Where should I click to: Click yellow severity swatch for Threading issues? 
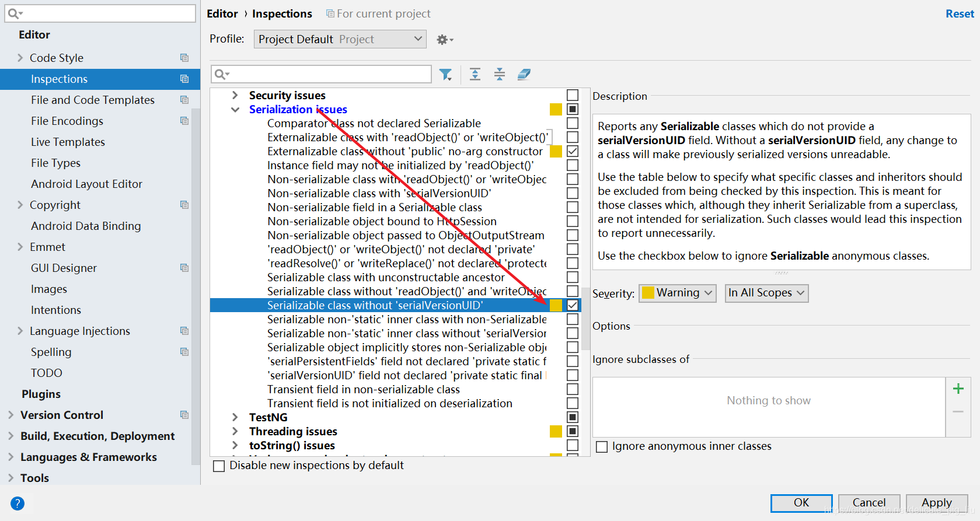click(x=556, y=431)
